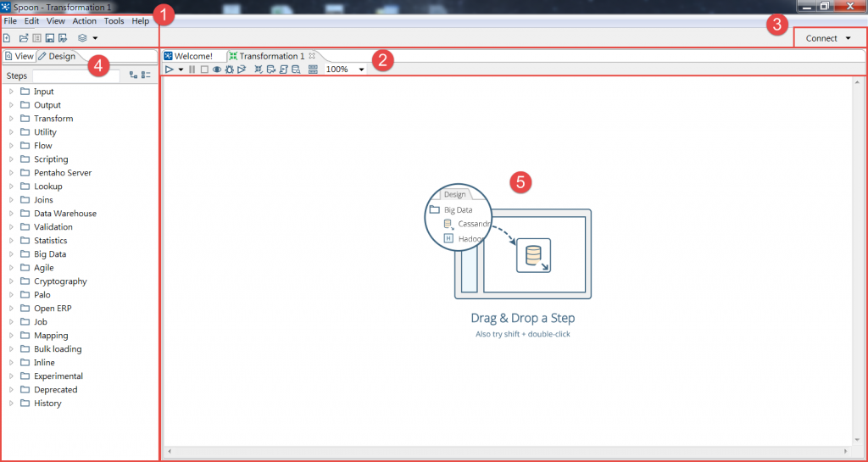Screen dimensions: 868x462
Task: Preview the transformation with the eye icon
Action: (x=217, y=70)
